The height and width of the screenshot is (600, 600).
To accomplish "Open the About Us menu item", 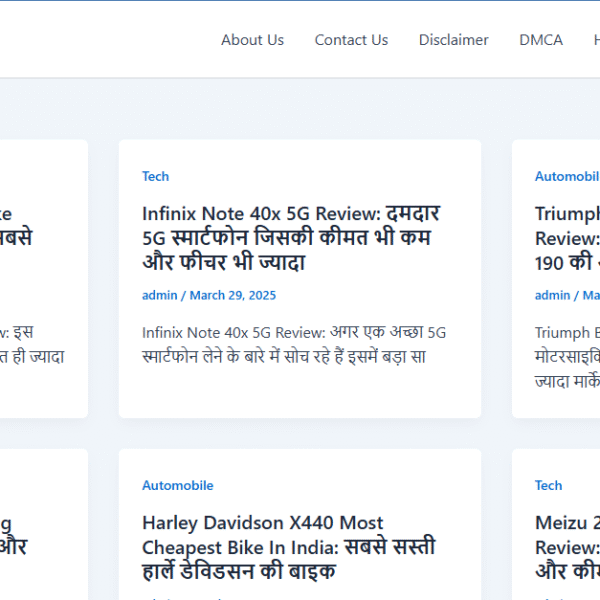I will pyautogui.click(x=252, y=40).
